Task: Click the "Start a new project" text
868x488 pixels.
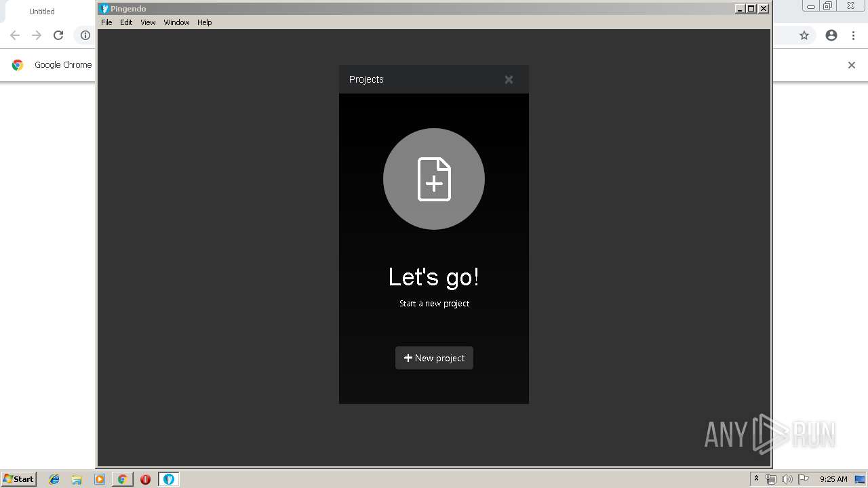Action: tap(434, 304)
